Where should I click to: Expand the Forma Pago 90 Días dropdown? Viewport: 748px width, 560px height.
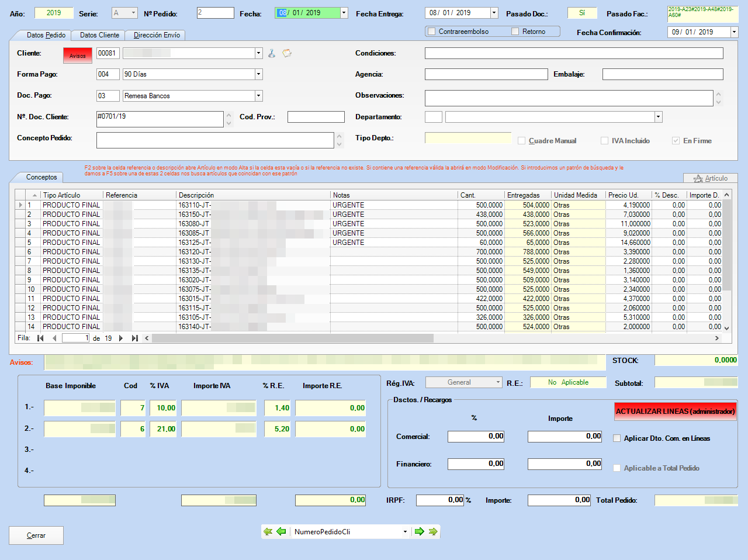click(x=259, y=74)
